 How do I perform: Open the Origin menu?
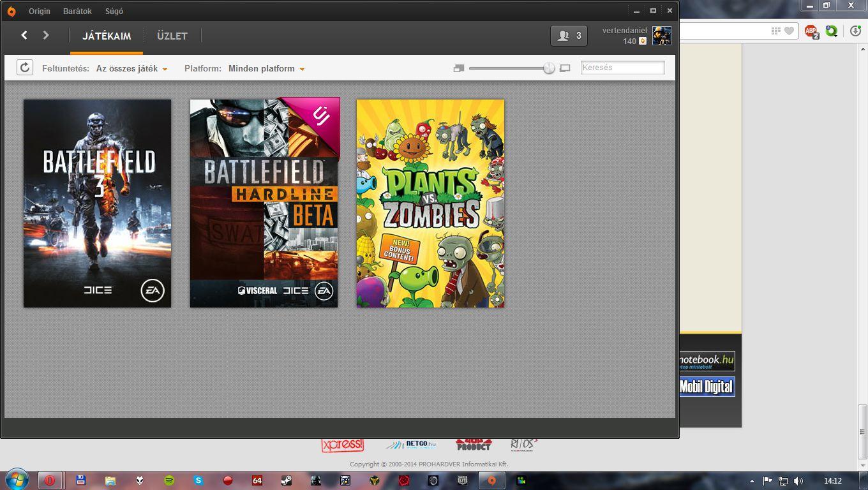coord(40,11)
